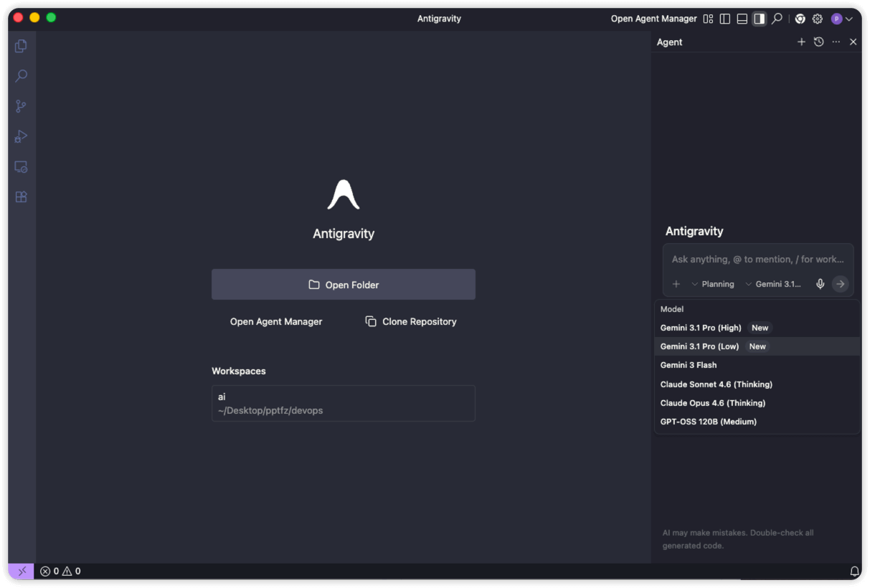The image size is (870, 588).
Task: Toggle the primary side bar
Action: tap(725, 19)
